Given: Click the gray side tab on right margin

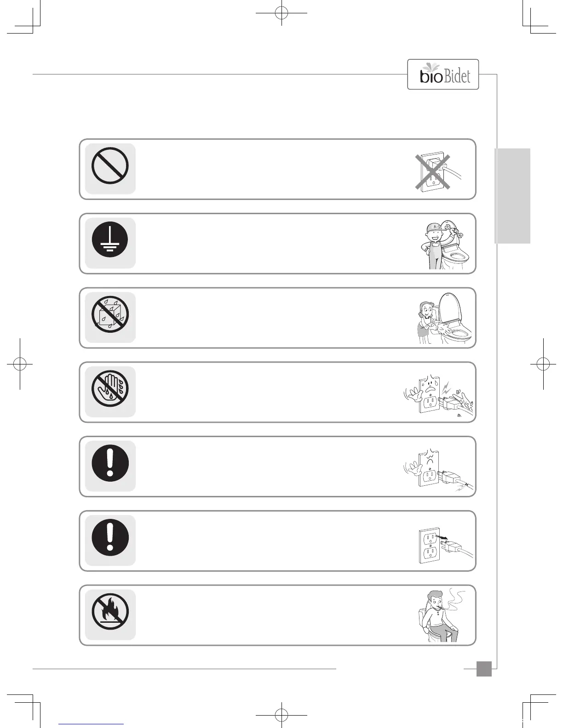Looking at the screenshot, I should tap(512, 196).
